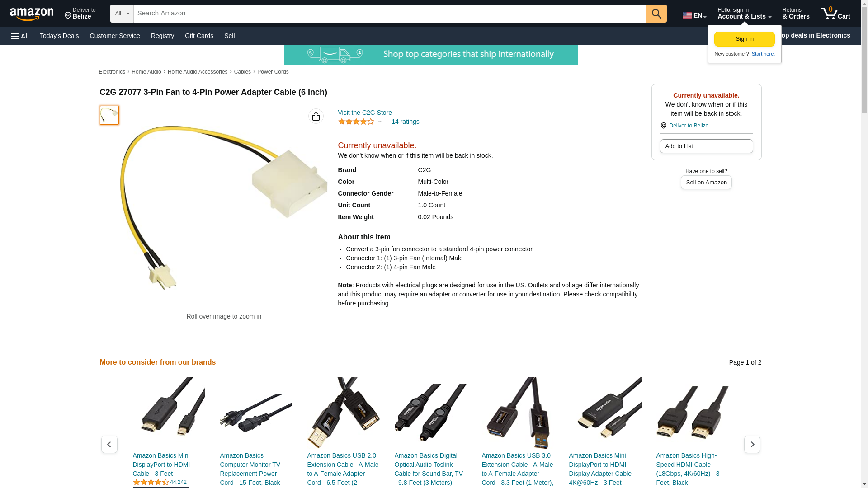Go to previous carousel page arrow
The image size is (868, 488).
tap(109, 445)
